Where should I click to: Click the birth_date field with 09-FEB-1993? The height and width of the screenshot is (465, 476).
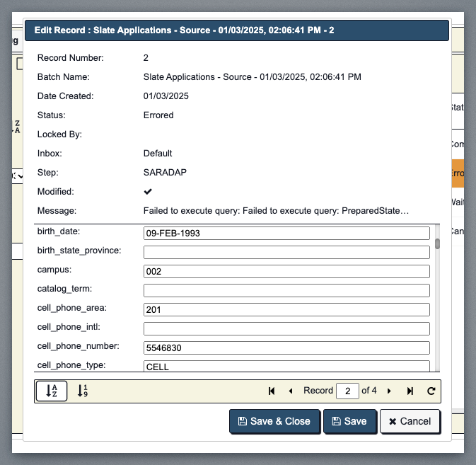(286, 233)
